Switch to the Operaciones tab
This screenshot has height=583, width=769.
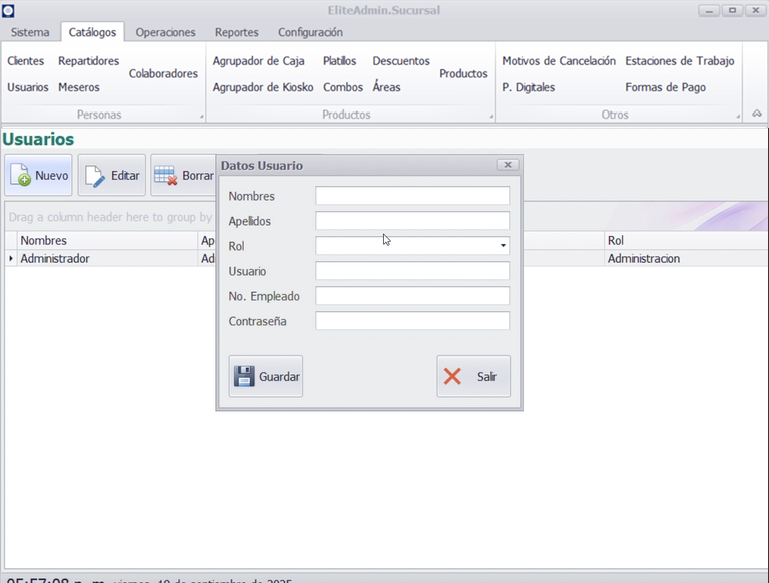coord(165,32)
